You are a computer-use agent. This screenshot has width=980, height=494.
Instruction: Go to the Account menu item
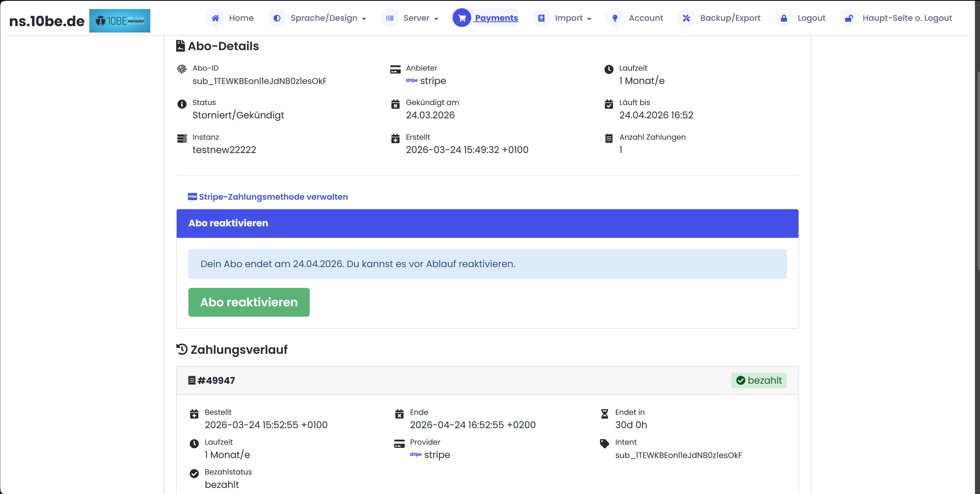tap(646, 18)
